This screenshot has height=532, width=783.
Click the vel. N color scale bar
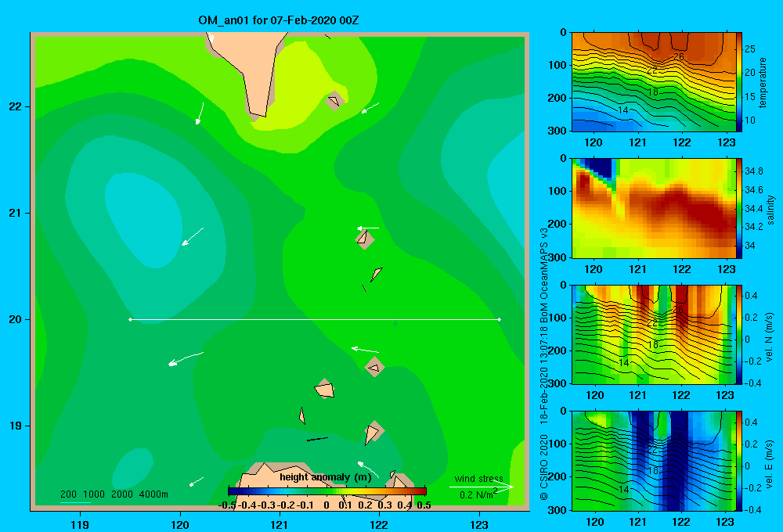coord(739,334)
